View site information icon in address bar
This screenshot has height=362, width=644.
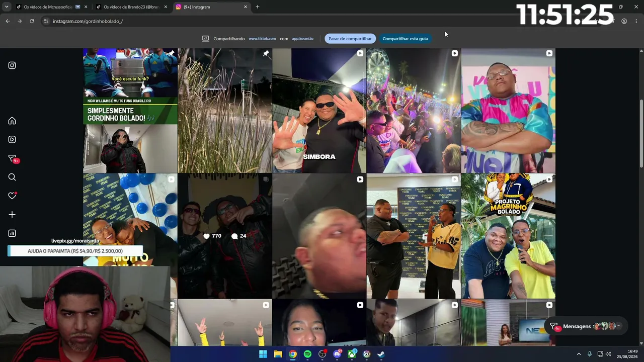pyautogui.click(x=46, y=21)
